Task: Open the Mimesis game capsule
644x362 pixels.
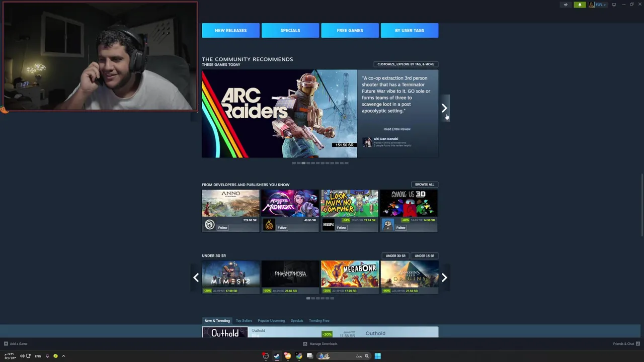Action: coord(230,277)
